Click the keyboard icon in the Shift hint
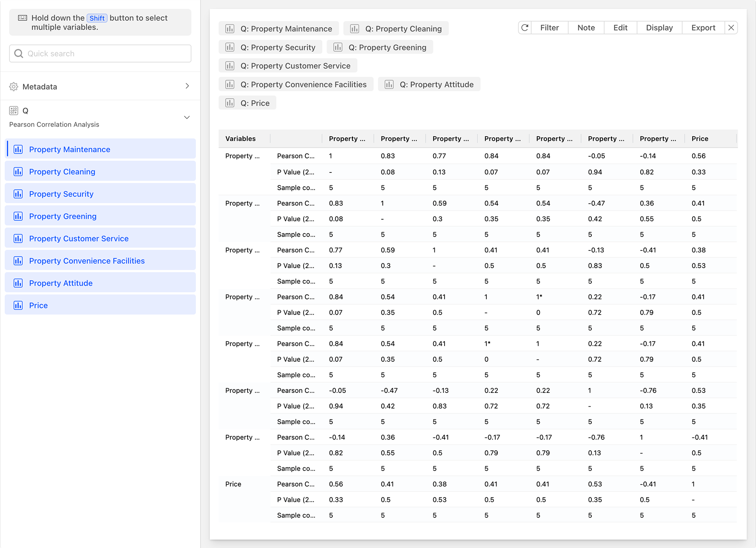Image resolution: width=756 pixels, height=548 pixels. 23,18
